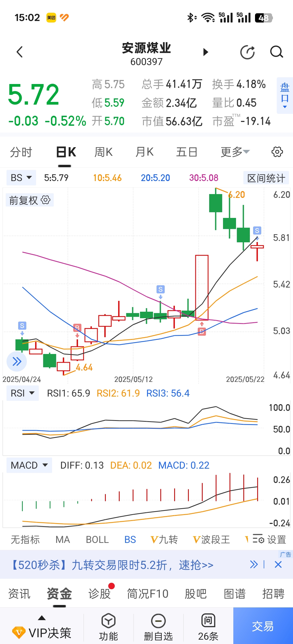The height and width of the screenshot is (644, 293).
Task: Select MA overlay indicator
Action: [63, 539]
